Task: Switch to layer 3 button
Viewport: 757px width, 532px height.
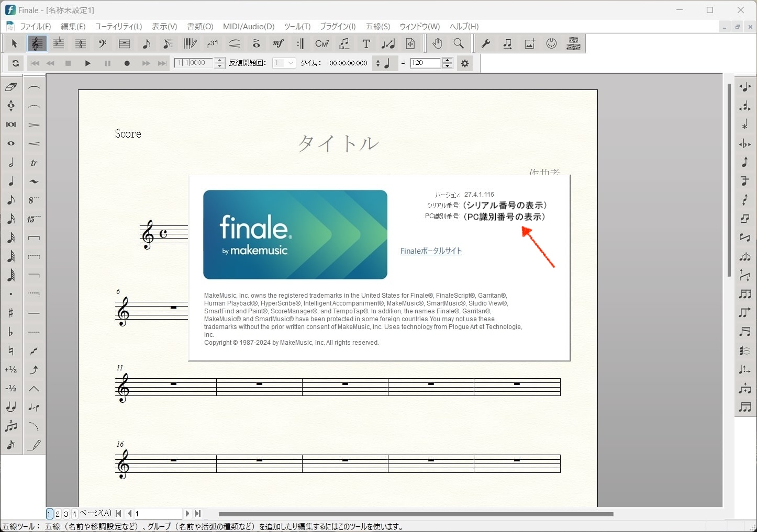Action: point(66,514)
